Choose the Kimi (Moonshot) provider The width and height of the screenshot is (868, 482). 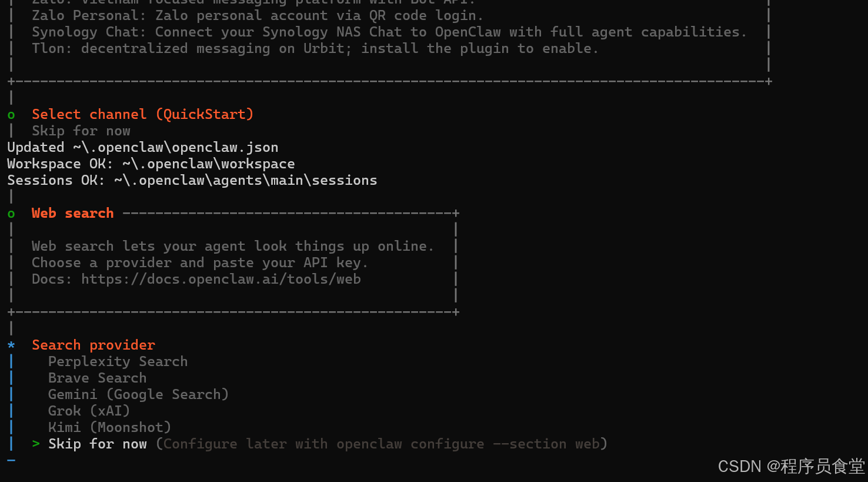[x=109, y=427]
